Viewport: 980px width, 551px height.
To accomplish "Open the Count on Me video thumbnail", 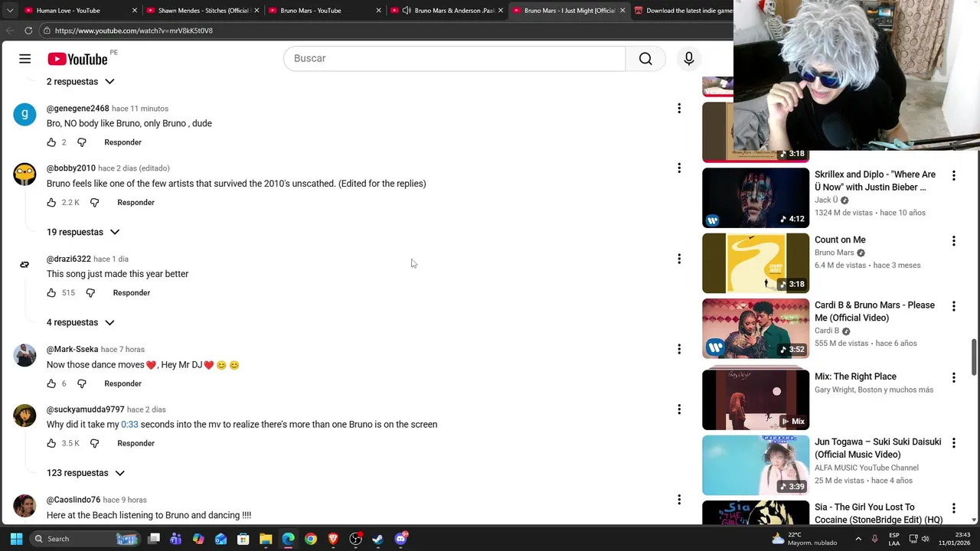I will pyautogui.click(x=756, y=263).
